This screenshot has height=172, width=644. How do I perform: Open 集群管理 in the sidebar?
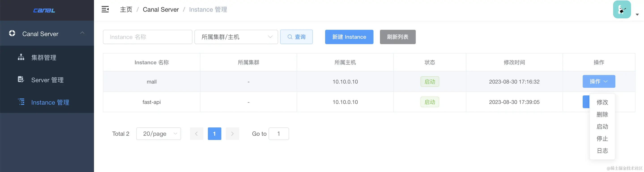tap(47, 57)
